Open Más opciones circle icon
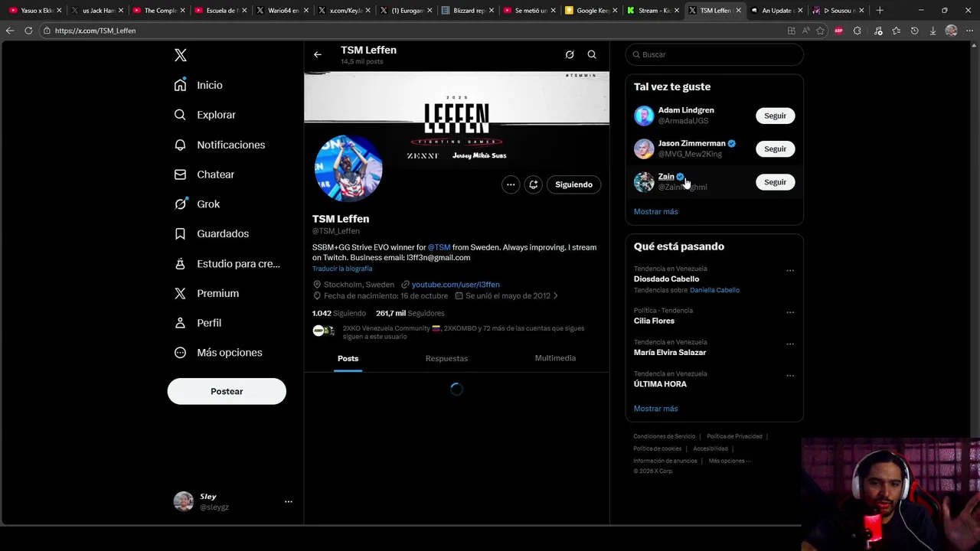Image resolution: width=980 pixels, height=551 pixels. click(180, 353)
